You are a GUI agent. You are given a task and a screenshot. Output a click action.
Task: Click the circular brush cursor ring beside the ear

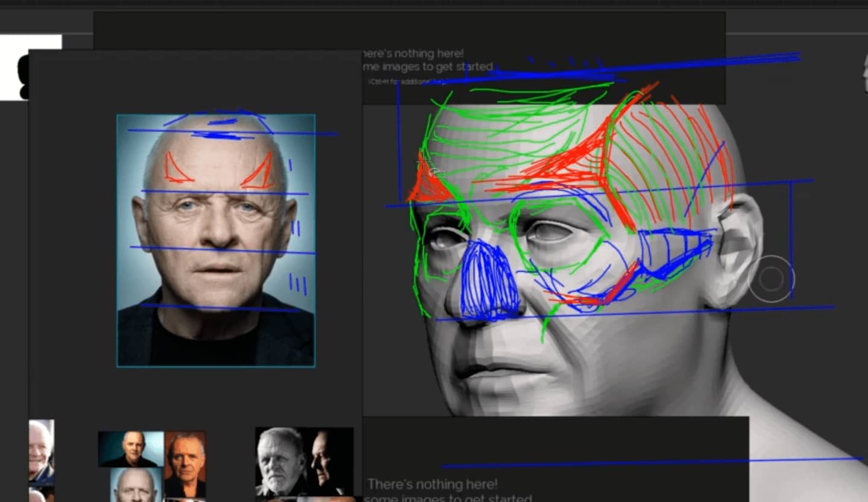click(771, 279)
